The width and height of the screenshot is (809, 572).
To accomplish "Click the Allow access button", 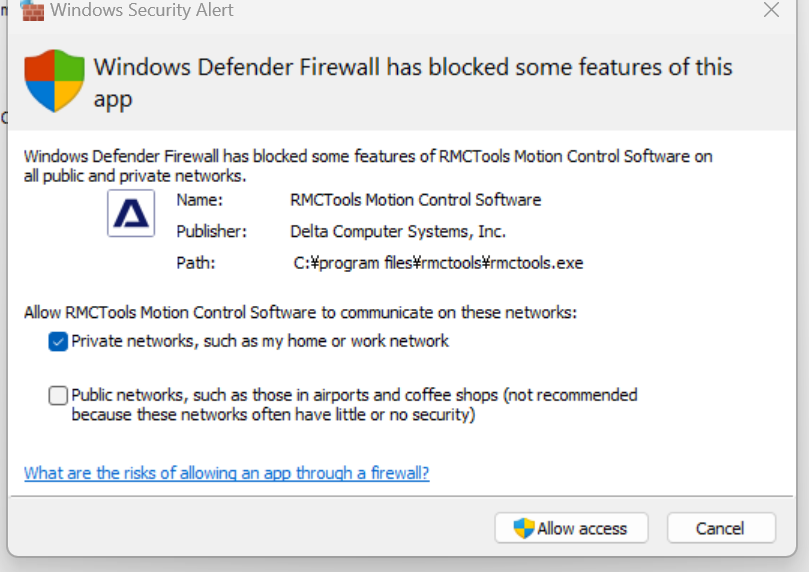I will coord(571,528).
